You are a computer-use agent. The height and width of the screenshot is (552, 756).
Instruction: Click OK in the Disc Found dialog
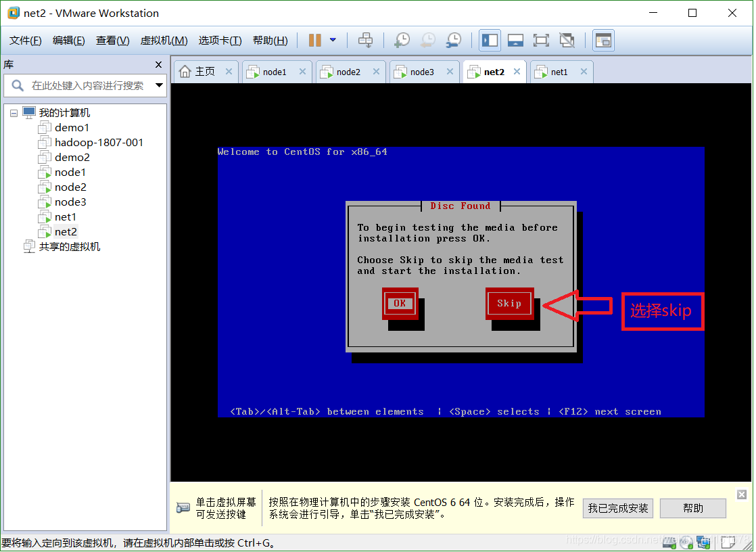[400, 304]
